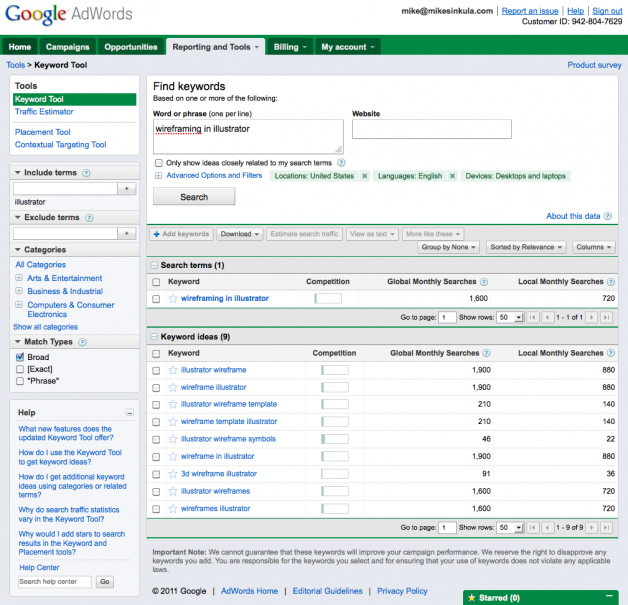Star the 'illustrator wireframe symbols' keyword
628x605 pixels.
173,439
